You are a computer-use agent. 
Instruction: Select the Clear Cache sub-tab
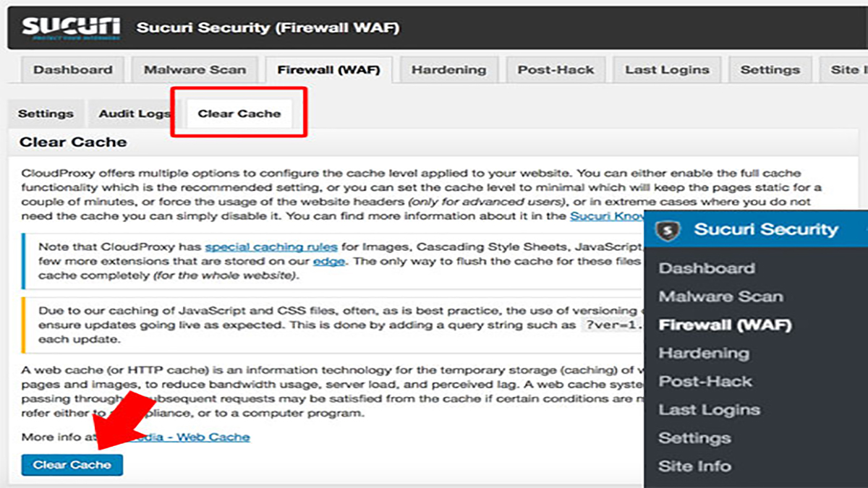[x=239, y=114]
